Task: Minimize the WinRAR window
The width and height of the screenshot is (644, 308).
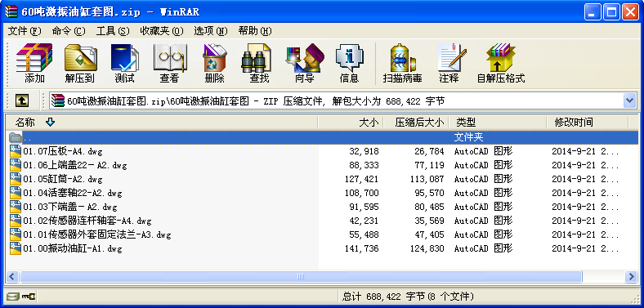Action: 592,12
